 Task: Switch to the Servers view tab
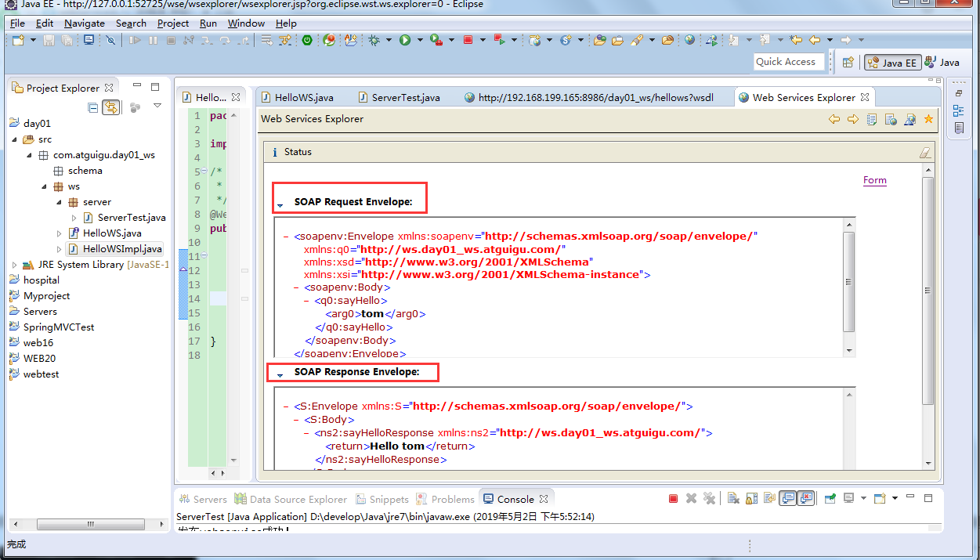203,499
